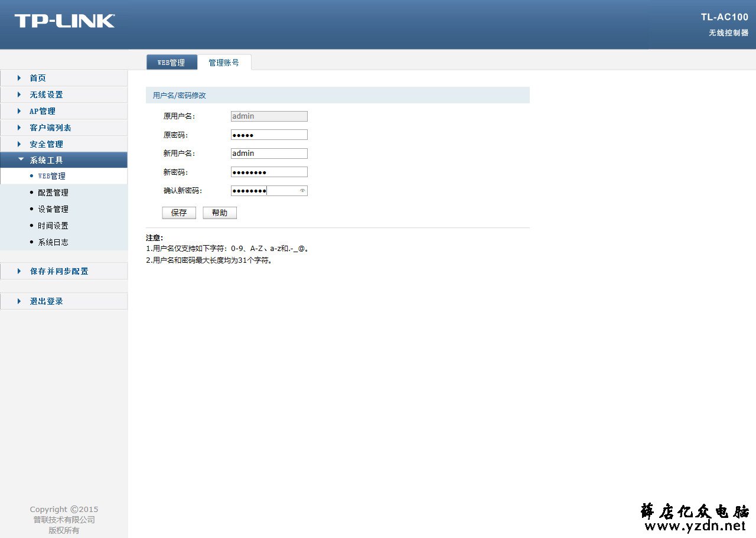Click the 新密码: label
Image resolution: width=756 pixels, height=538 pixels.
tap(176, 172)
